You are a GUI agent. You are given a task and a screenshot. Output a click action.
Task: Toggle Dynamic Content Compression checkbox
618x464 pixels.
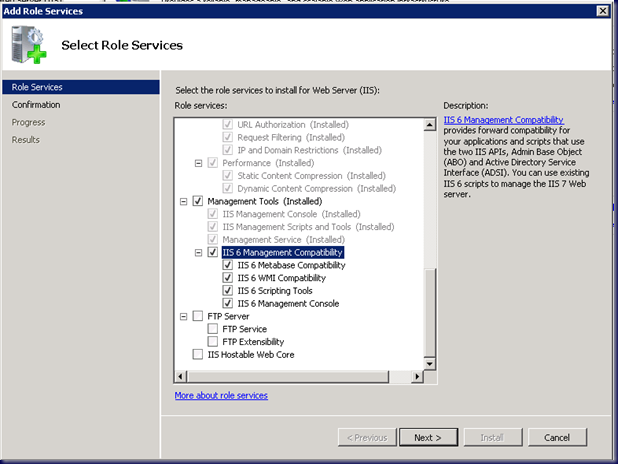click(x=227, y=188)
